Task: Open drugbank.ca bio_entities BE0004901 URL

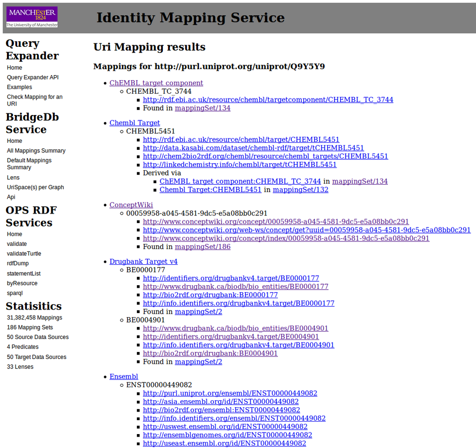Action: pos(236,328)
